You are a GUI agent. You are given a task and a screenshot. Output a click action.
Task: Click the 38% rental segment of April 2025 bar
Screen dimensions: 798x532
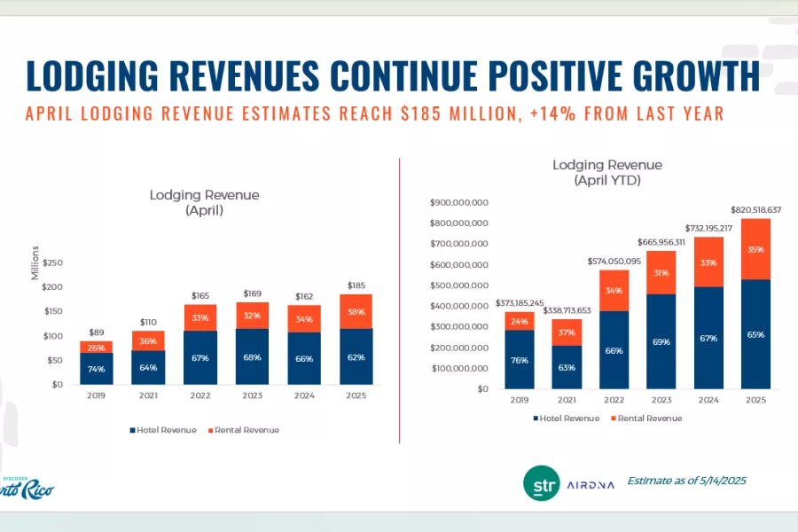[x=356, y=311]
